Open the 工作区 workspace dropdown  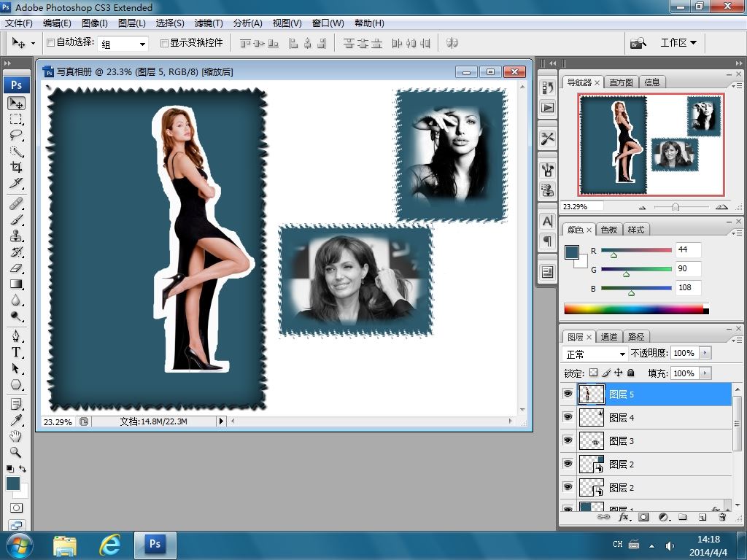(x=678, y=42)
